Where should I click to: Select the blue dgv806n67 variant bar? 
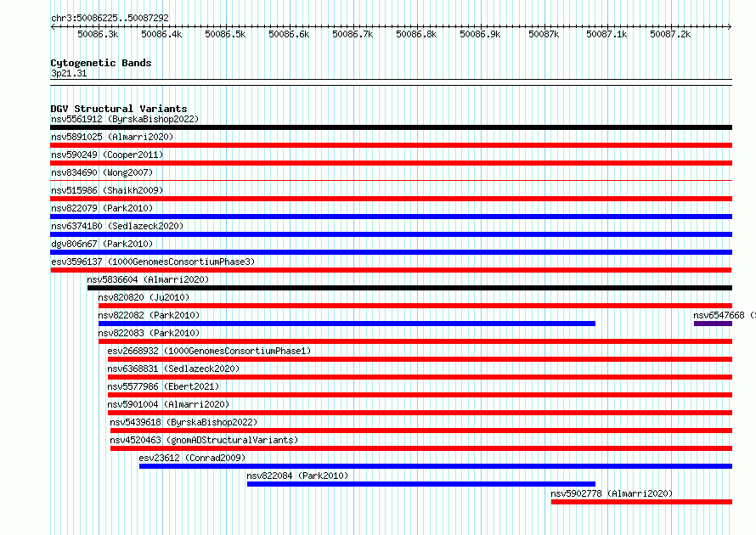click(391, 252)
